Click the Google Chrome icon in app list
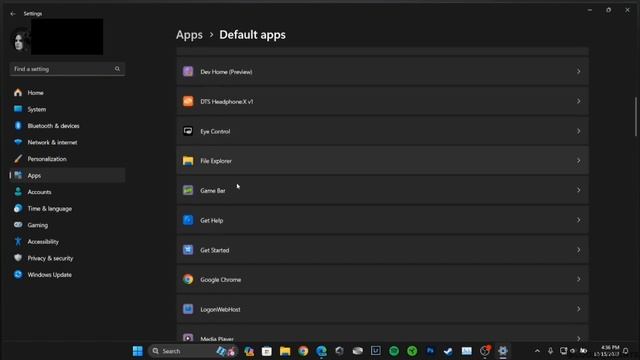 point(188,280)
